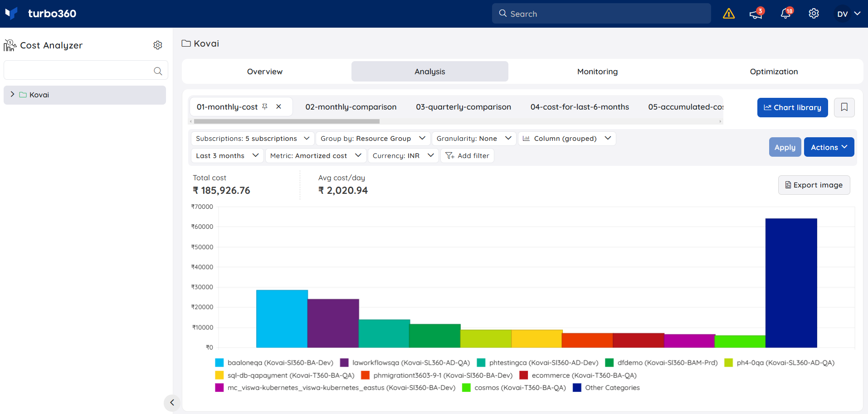The width and height of the screenshot is (868, 414).
Task: Open the Actions menu
Action: coord(829,147)
